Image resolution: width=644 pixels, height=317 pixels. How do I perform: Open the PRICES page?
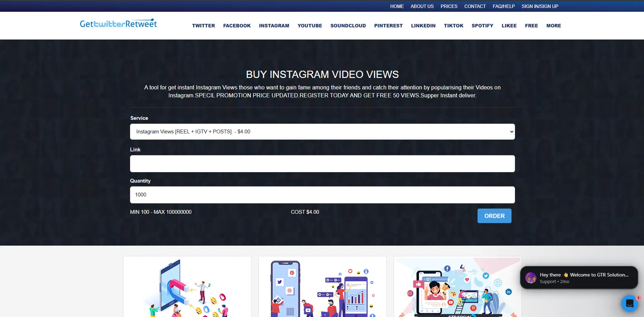(449, 6)
